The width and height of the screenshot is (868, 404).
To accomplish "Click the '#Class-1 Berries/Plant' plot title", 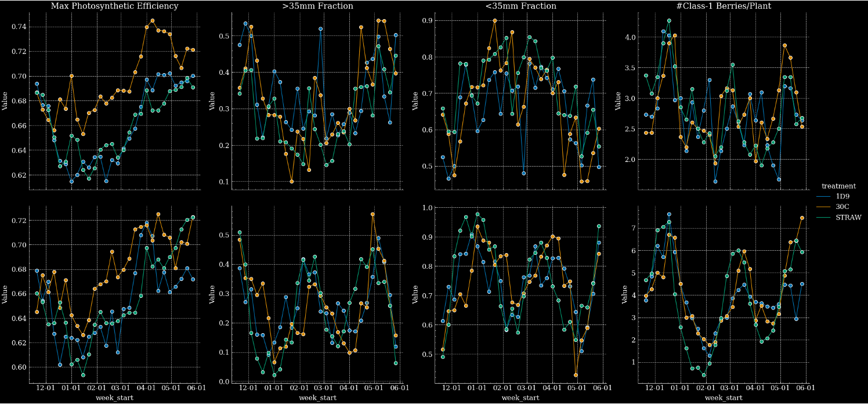I will [723, 6].
